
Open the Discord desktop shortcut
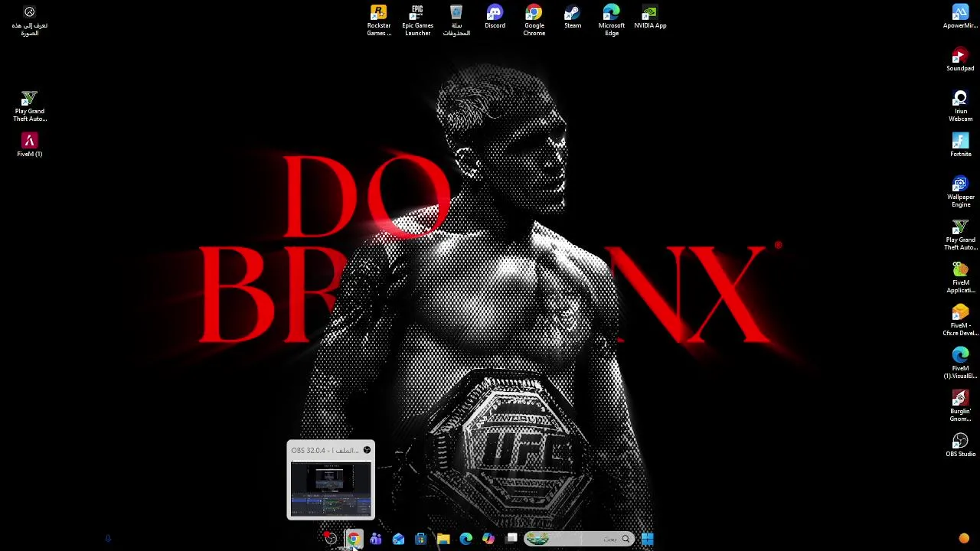pos(495,17)
